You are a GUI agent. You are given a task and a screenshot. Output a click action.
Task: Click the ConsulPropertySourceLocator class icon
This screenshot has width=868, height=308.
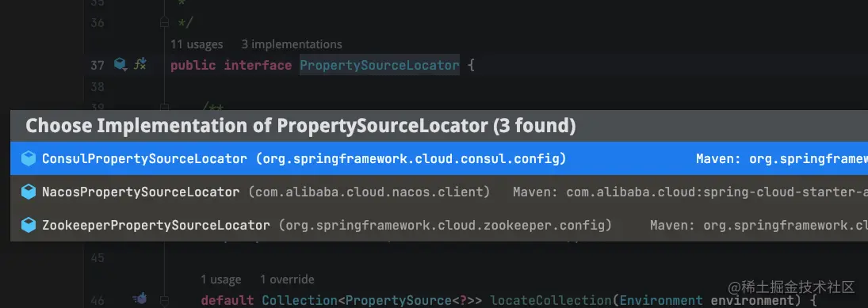click(29, 158)
